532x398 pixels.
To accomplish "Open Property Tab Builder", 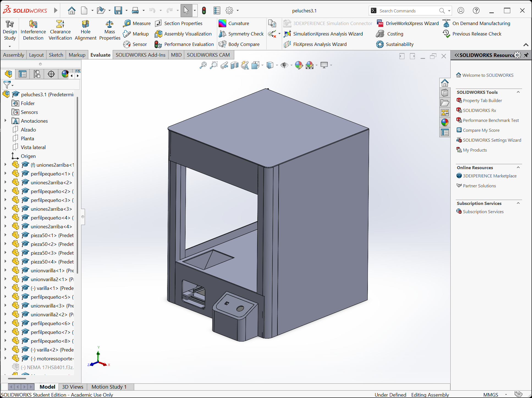I will (x=479, y=100).
